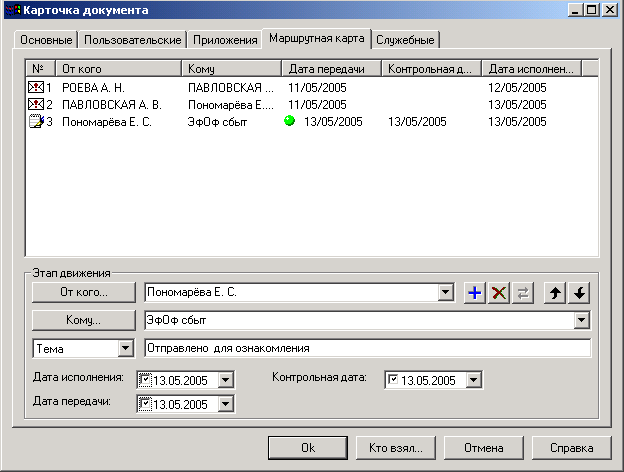Click the blue plus add-stage icon

click(474, 293)
